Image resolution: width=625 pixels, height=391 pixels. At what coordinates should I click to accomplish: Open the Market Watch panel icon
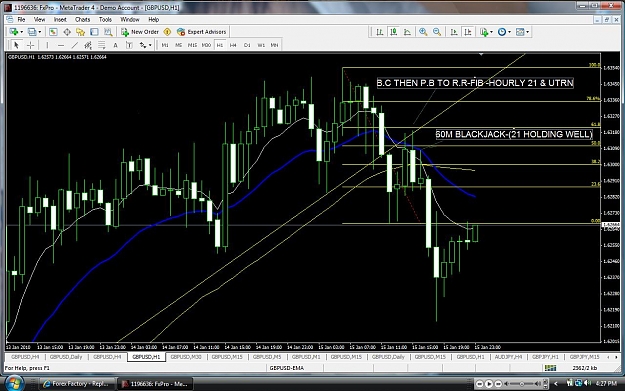click(53, 32)
